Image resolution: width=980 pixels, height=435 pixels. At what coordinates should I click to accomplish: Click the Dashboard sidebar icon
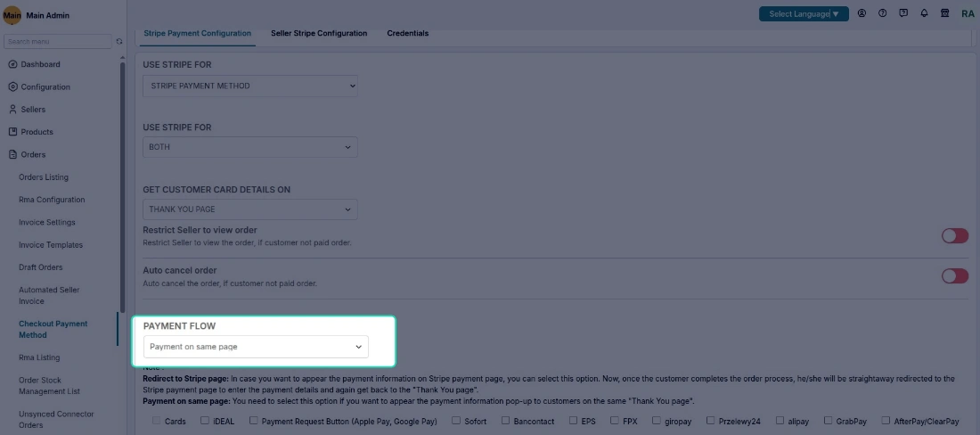click(12, 64)
